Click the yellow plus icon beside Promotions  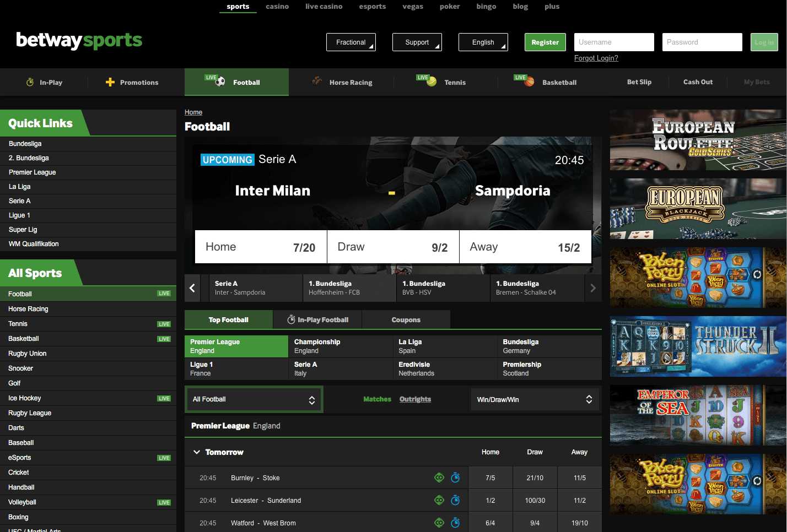tap(110, 82)
